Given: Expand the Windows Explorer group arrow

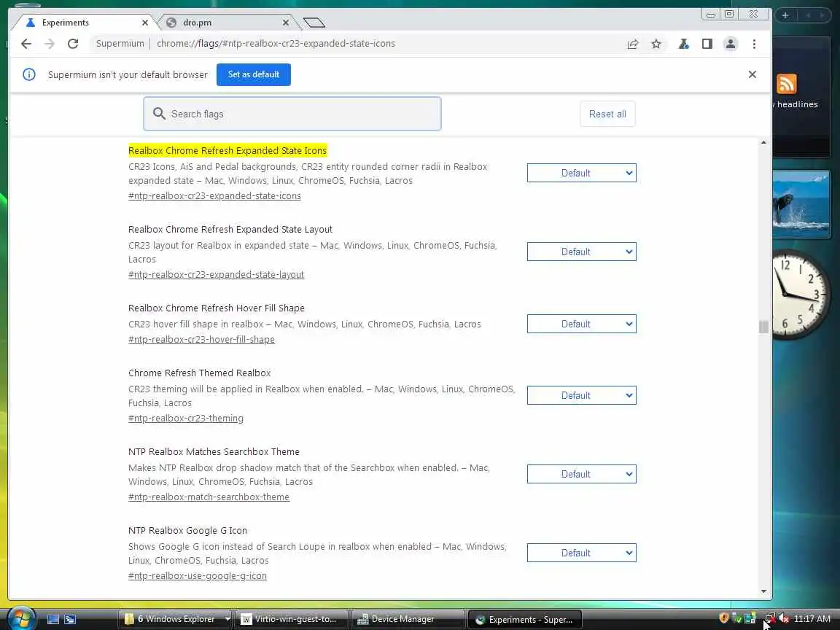Looking at the screenshot, I should [227, 619].
